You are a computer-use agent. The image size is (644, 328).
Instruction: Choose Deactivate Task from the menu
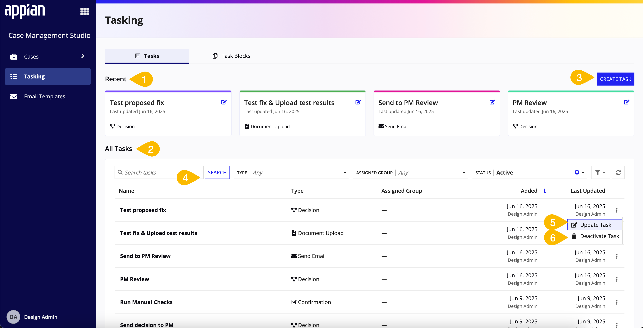click(595, 236)
